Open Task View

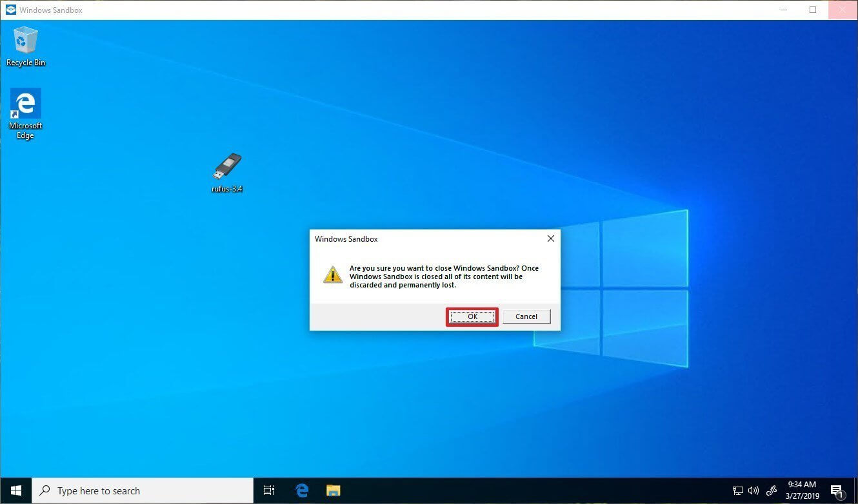click(x=269, y=490)
